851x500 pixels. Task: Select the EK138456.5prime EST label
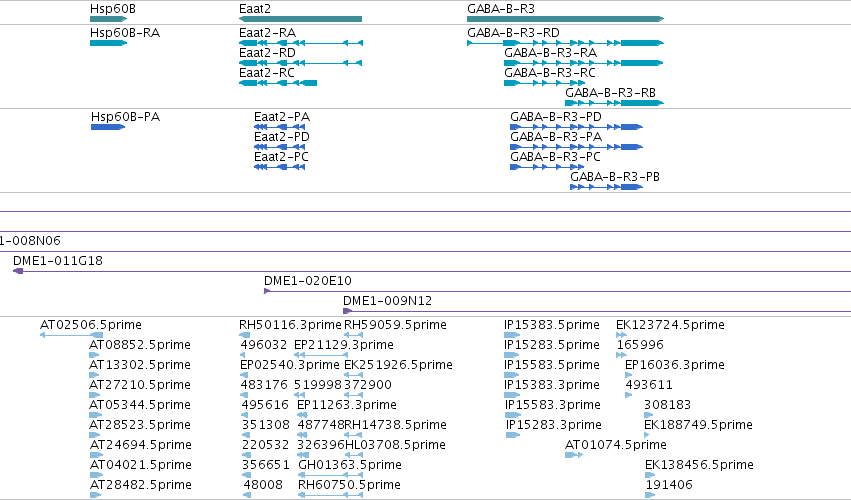point(700,465)
